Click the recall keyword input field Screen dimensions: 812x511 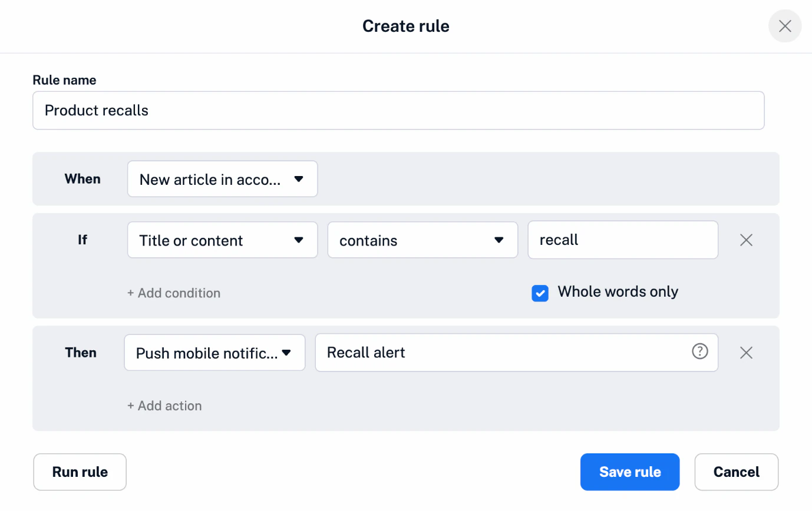click(623, 240)
